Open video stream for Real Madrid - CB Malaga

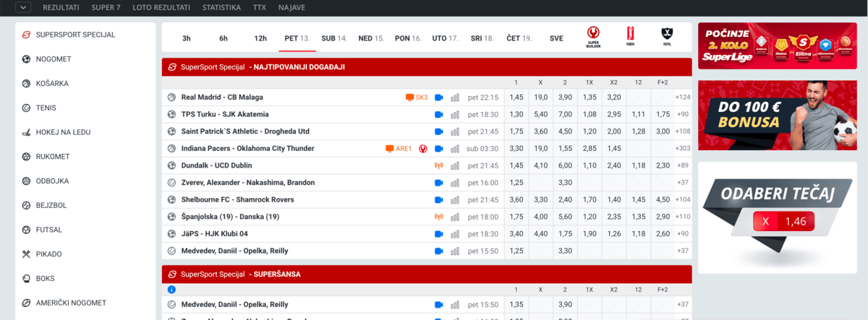pos(438,98)
